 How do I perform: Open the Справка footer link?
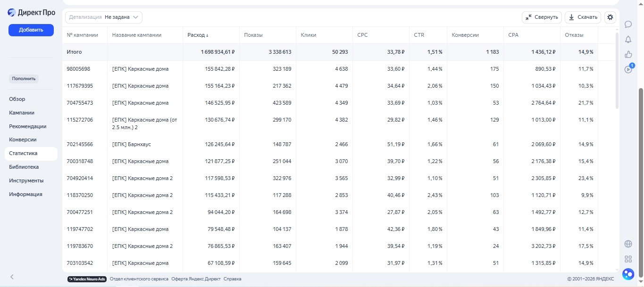232,279
